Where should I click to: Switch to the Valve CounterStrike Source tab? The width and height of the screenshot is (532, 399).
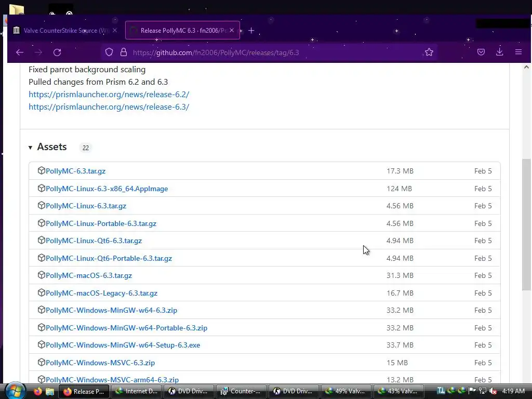[64, 30]
